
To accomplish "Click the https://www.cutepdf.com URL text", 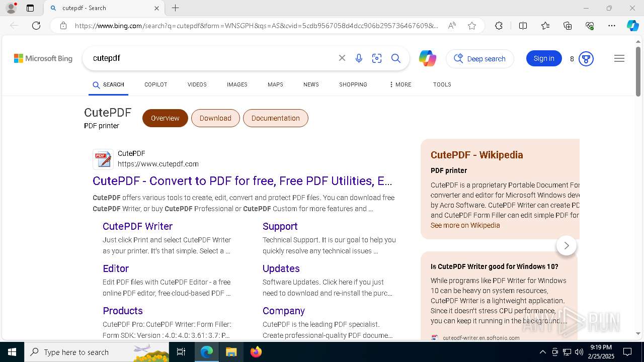I will pyautogui.click(x=158, y=164).
